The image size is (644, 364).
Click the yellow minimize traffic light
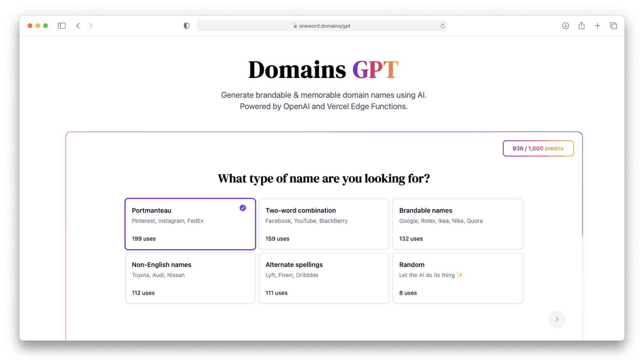pyautogui.click(x=38, y=25)
